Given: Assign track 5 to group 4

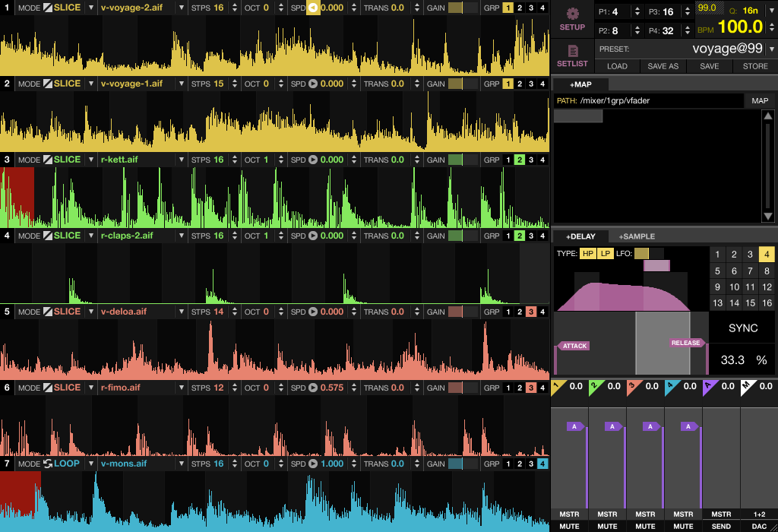Looking at the screenshot, I should pos(542,312).
